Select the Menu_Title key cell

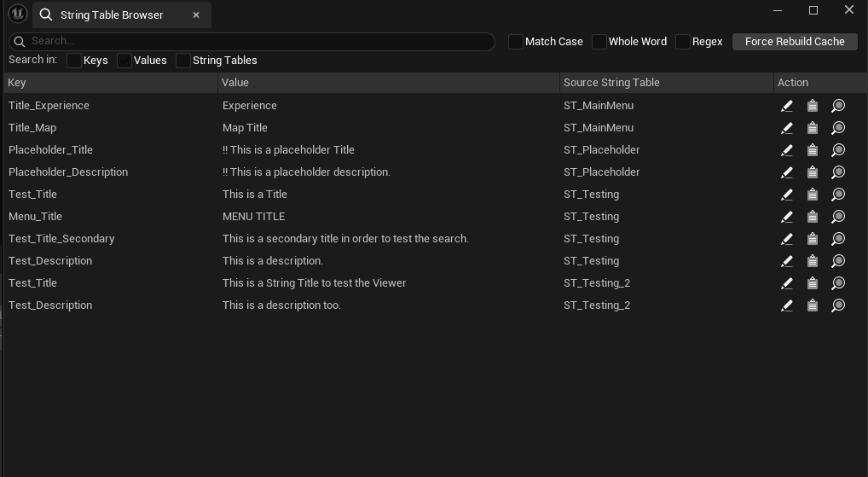(x=35, y=216)
